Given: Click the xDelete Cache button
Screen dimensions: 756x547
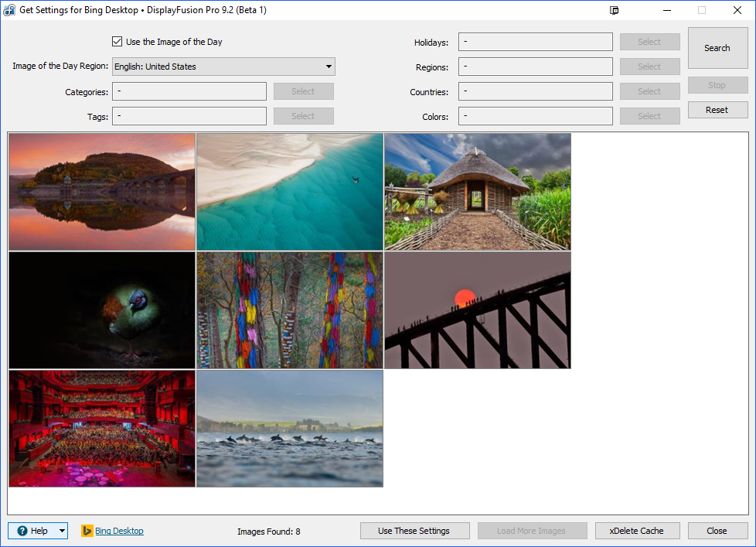Looking at the screenshot, I should [636, 531].
